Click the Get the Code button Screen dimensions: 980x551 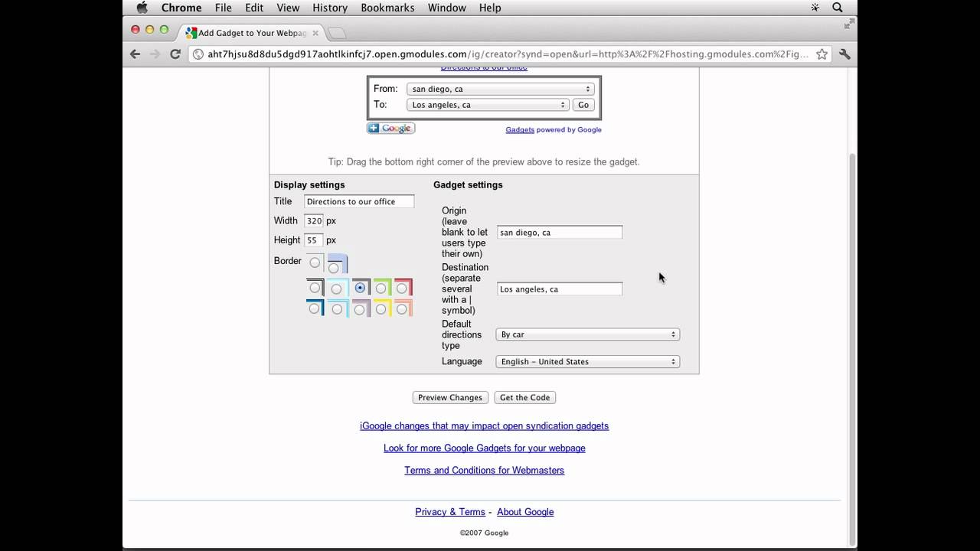click(x=524, y=397)
